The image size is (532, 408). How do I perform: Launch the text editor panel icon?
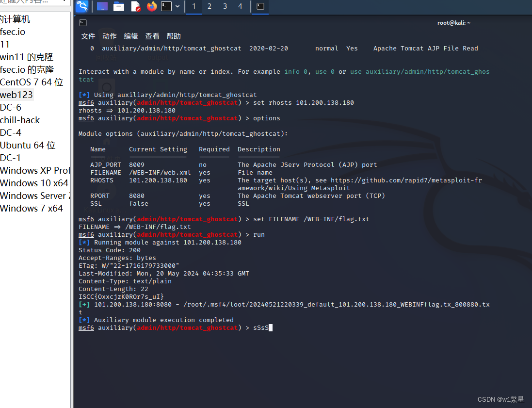tap(135, 6)
